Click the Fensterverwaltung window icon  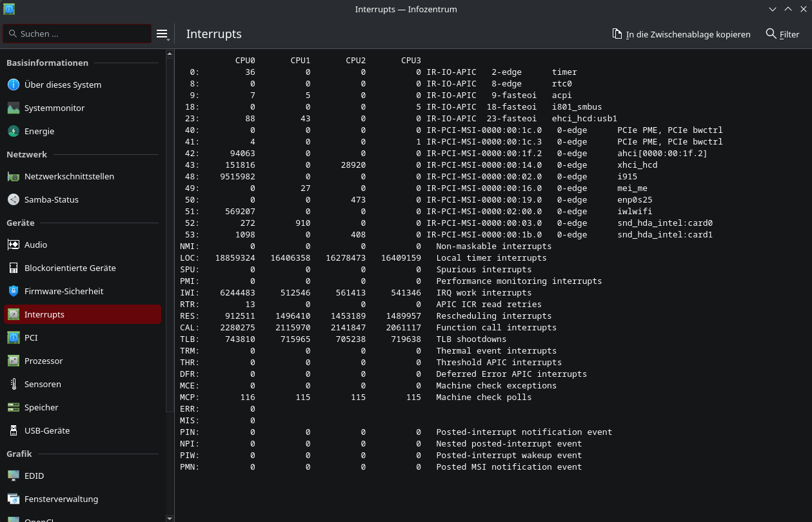[x=14, y=499]
